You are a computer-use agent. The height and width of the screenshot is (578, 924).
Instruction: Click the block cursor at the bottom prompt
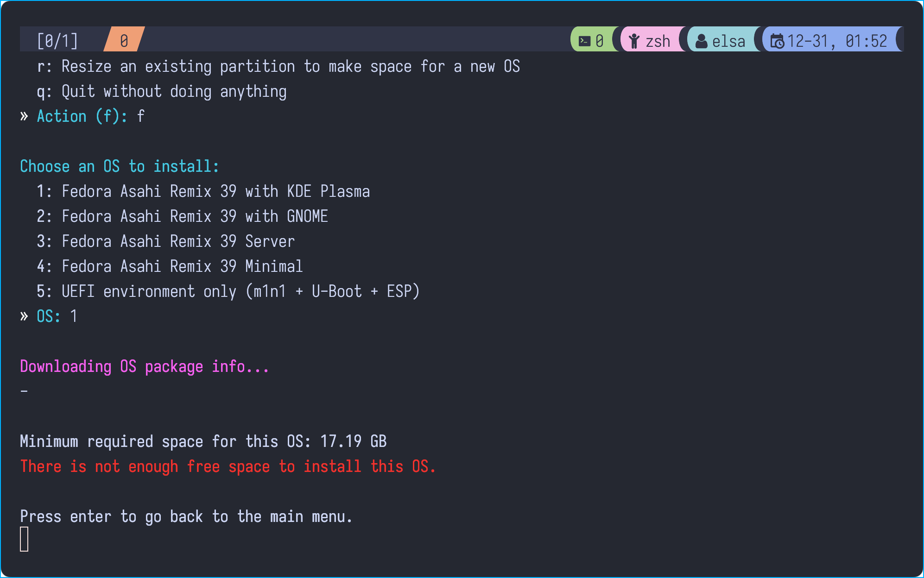pyautogui.click(x=24, y=539)
